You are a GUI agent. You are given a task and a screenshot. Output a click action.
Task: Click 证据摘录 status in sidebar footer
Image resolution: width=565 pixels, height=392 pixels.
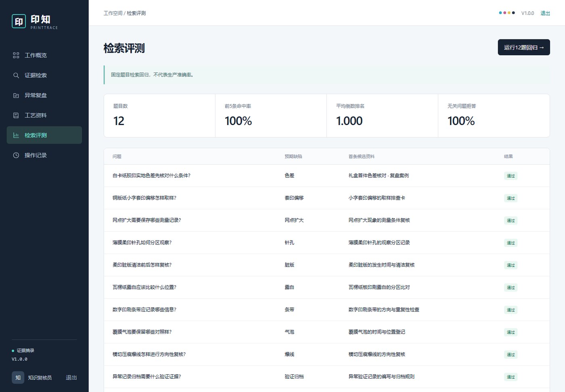click(x=23, y=350)
